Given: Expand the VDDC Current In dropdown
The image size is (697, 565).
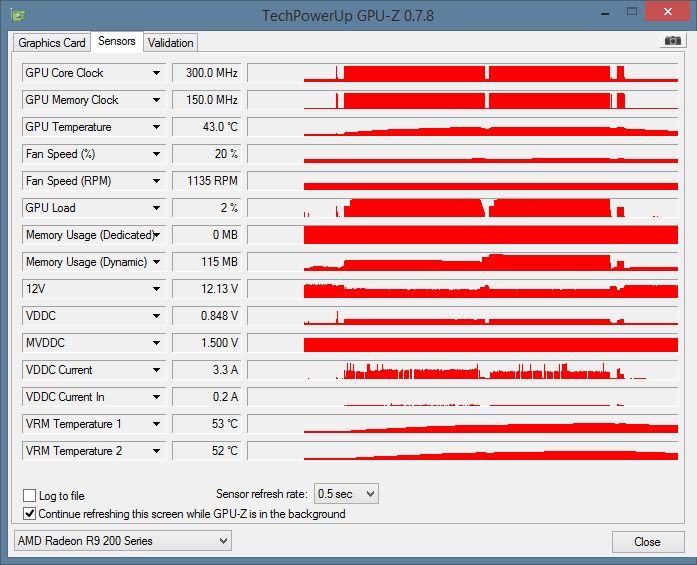Looking at the screenshot, I should 94,397.
